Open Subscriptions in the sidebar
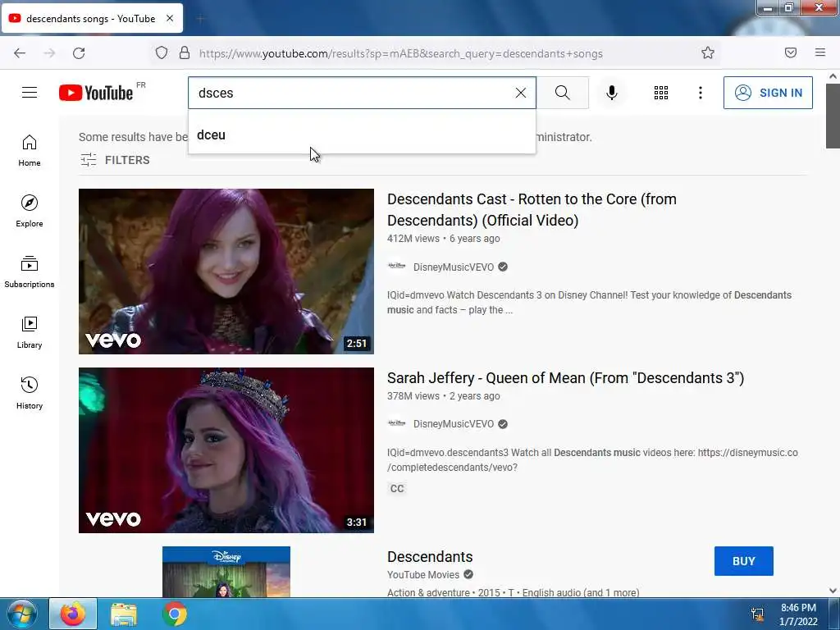 tap(30, 272)
